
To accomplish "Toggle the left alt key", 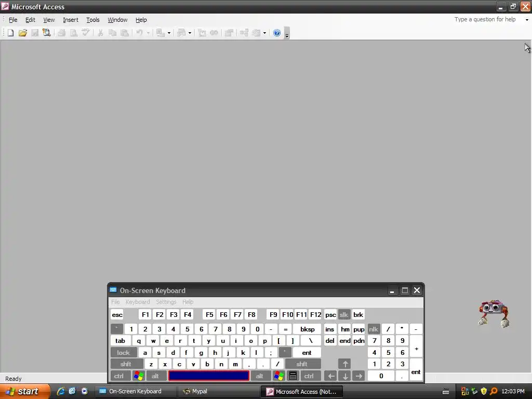I will coord(156,376).
